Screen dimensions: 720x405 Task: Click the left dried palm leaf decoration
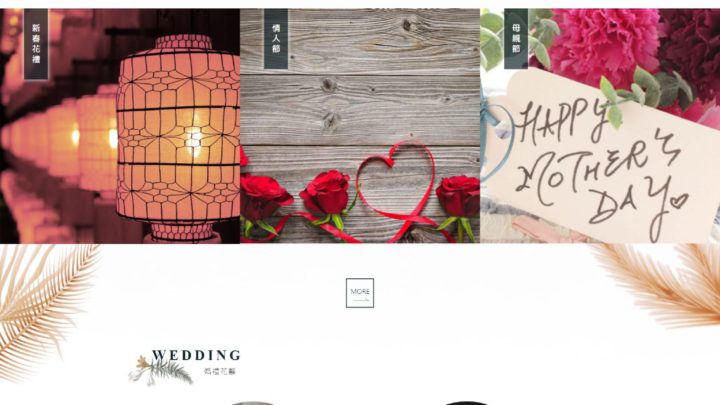tap(44, 308)
